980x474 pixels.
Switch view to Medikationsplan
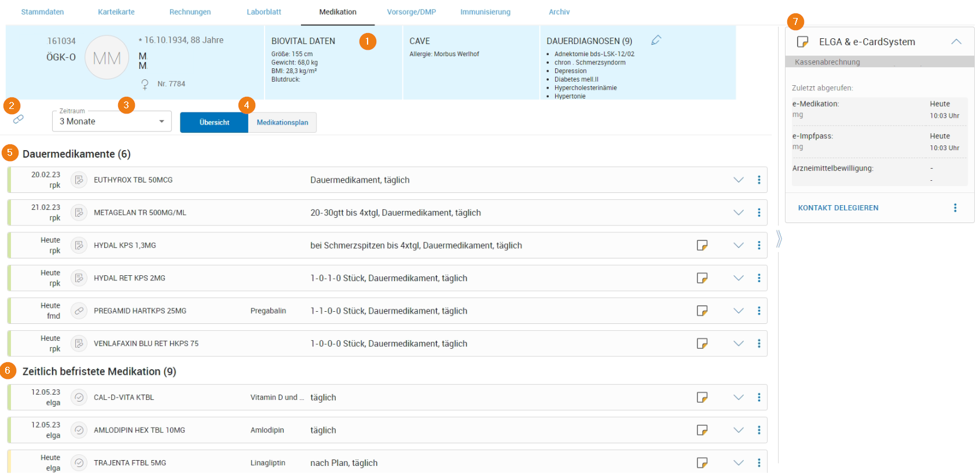point(282,122)
